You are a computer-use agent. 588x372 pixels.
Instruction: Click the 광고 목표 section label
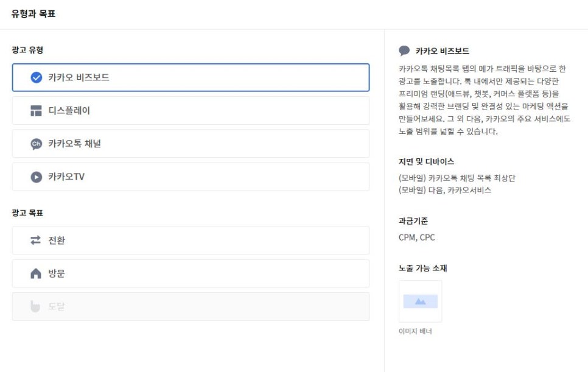coord(27,213)
